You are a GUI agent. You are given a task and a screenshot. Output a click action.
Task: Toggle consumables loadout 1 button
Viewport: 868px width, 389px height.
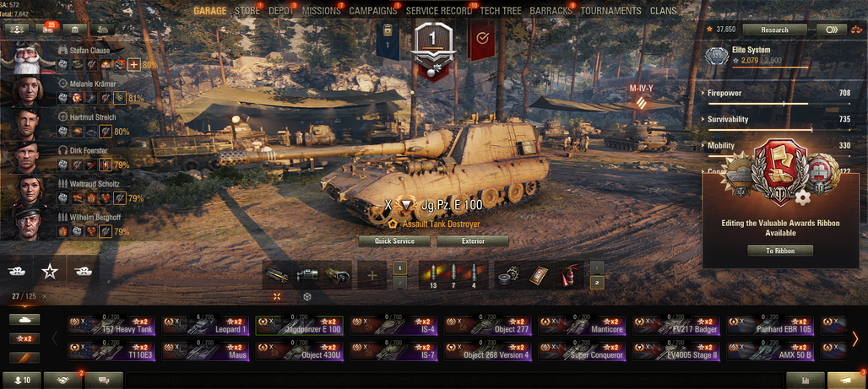pos(597,267)
